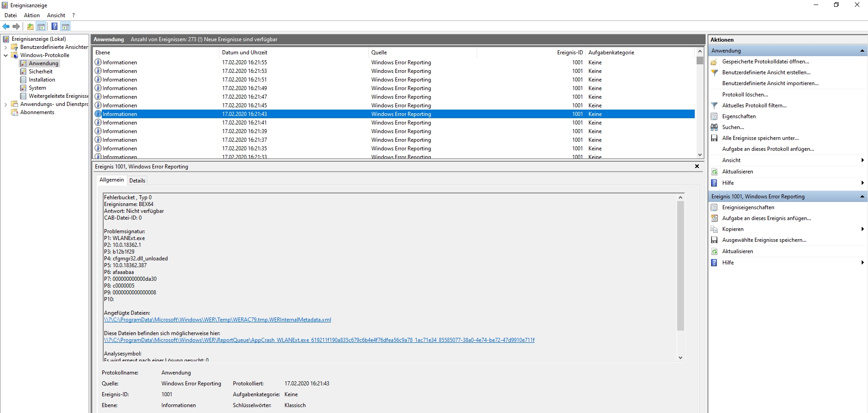Open the ReportQueue AppCrash_WLANExt.exe link
The image size is (868, 413).
point(319,340)
